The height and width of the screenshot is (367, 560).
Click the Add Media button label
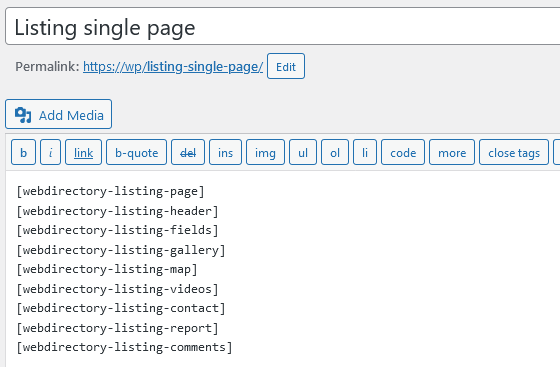71,115
